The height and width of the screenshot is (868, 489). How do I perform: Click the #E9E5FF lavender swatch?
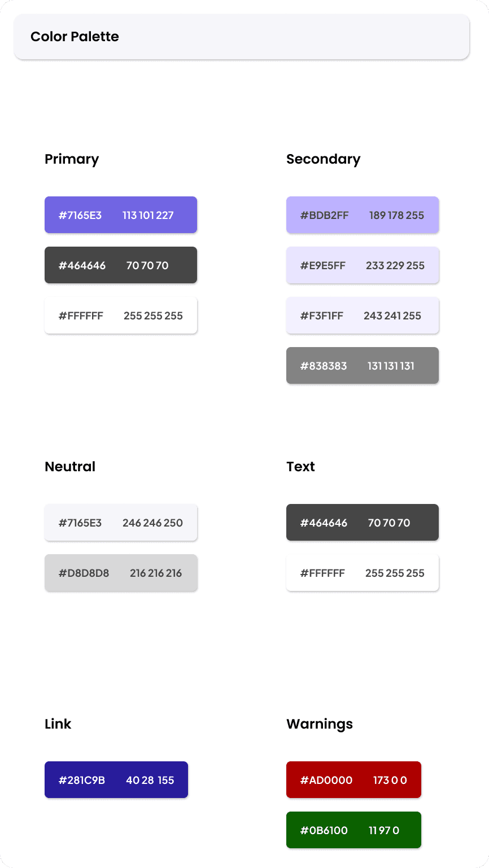(x=362, y=265)
